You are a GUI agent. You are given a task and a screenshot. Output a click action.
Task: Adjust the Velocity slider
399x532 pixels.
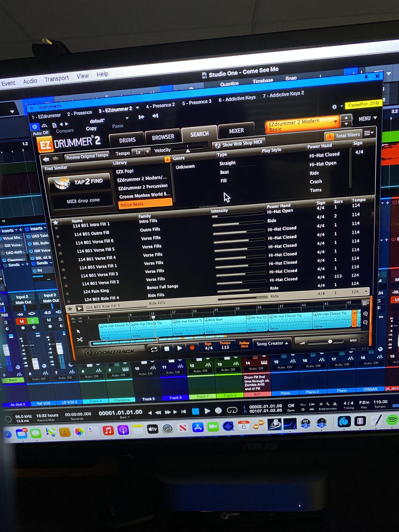(x=188, y=149)
